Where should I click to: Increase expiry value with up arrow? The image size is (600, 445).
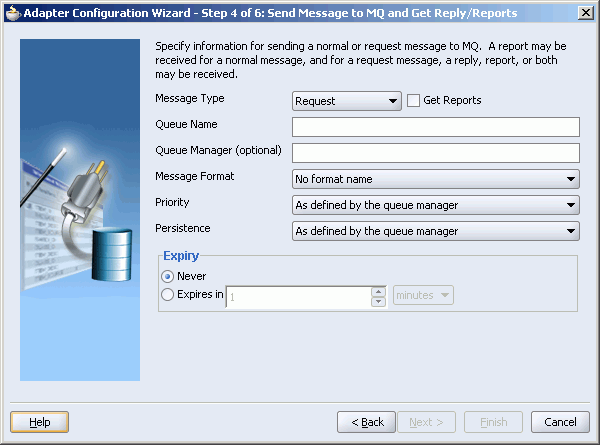(378, 292)
